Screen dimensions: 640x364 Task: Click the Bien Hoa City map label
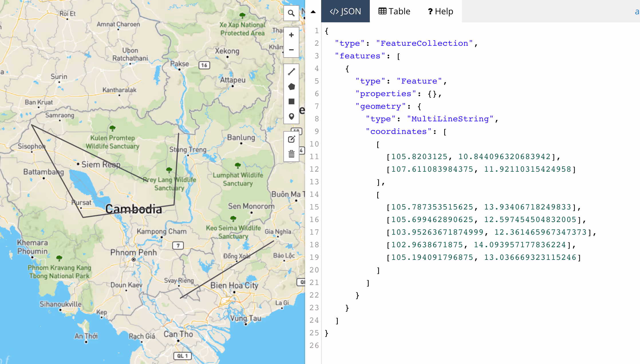click(x=234, y=285)
